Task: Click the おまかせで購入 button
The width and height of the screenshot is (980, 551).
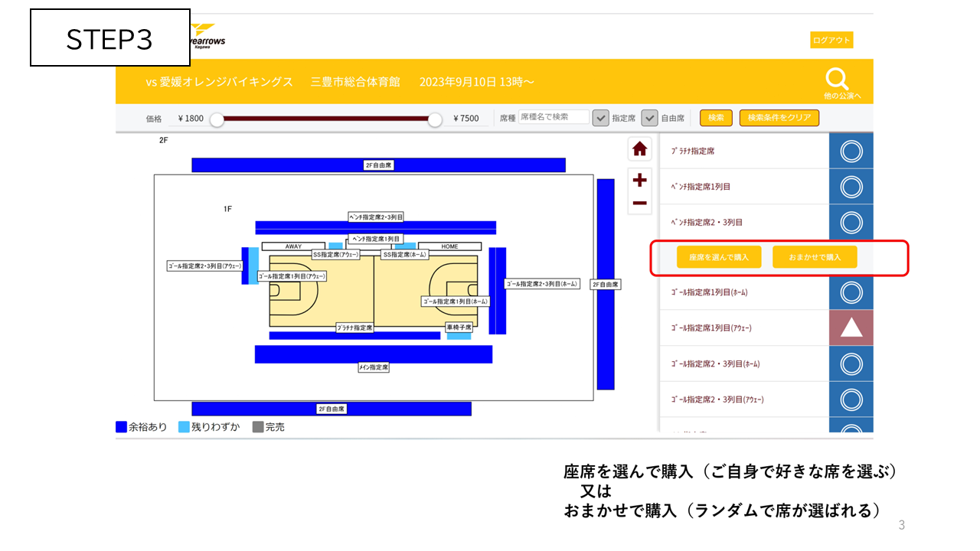Action: click(815, 257)
